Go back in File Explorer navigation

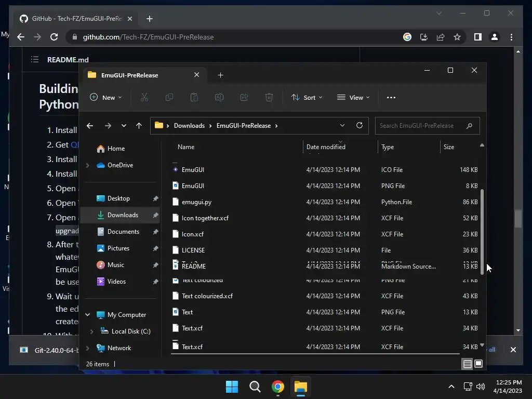point(90,126)
